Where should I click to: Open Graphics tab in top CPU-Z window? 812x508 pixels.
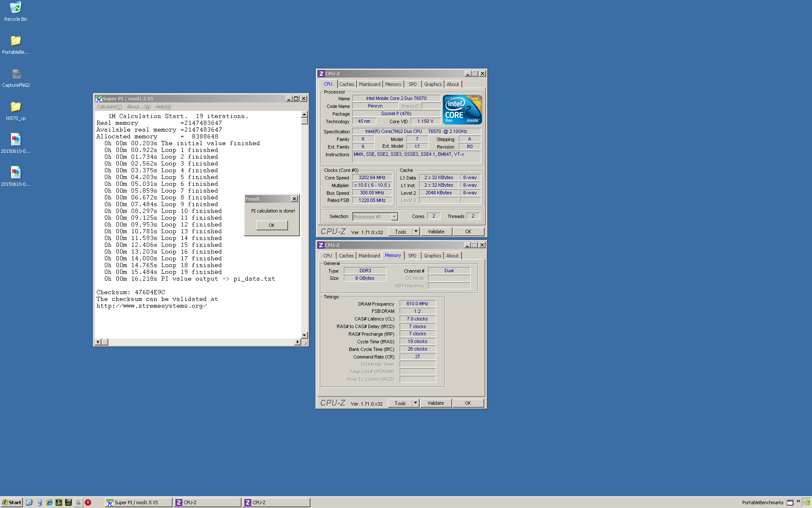pyautogui.click(x=433, y=84)
